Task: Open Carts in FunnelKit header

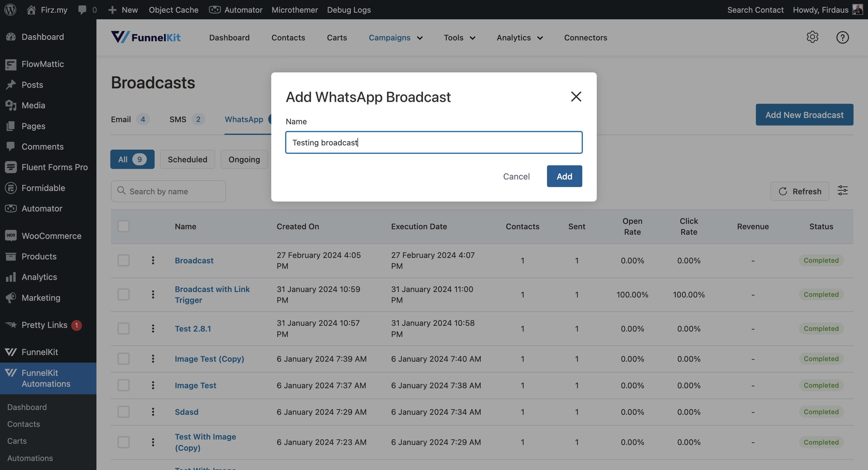Action: click(337, 37)
